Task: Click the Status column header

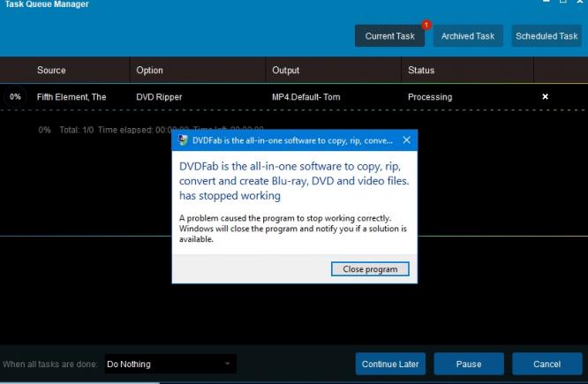Action: coord(421,70)
